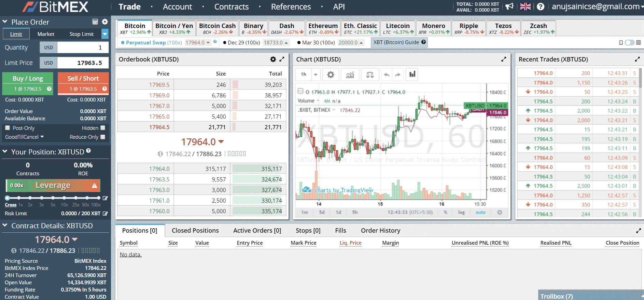Screen dimensions: 644x300
Task: Show help for Your Position XBTUSD
Action: [x=88, y=151]
